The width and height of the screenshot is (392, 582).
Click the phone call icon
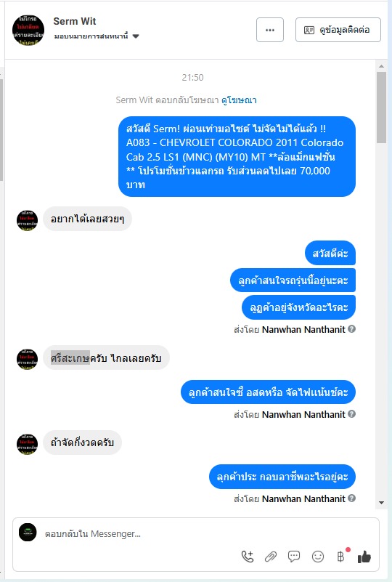[x=248, y=557]
